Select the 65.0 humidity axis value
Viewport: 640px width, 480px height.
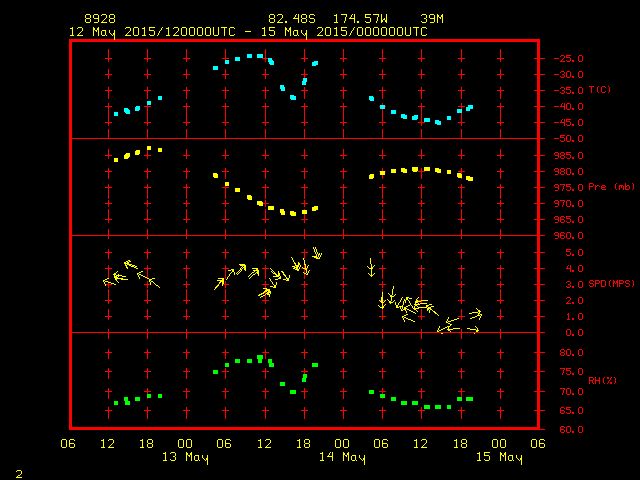[x=571, y=411]
